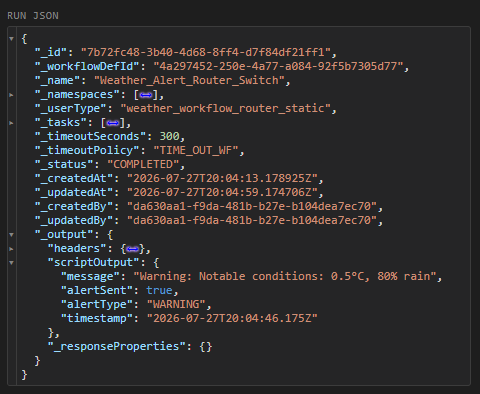Click the _createdBy UUID value
This screenshot has width=480, height=394.
[x=252, y=206]
